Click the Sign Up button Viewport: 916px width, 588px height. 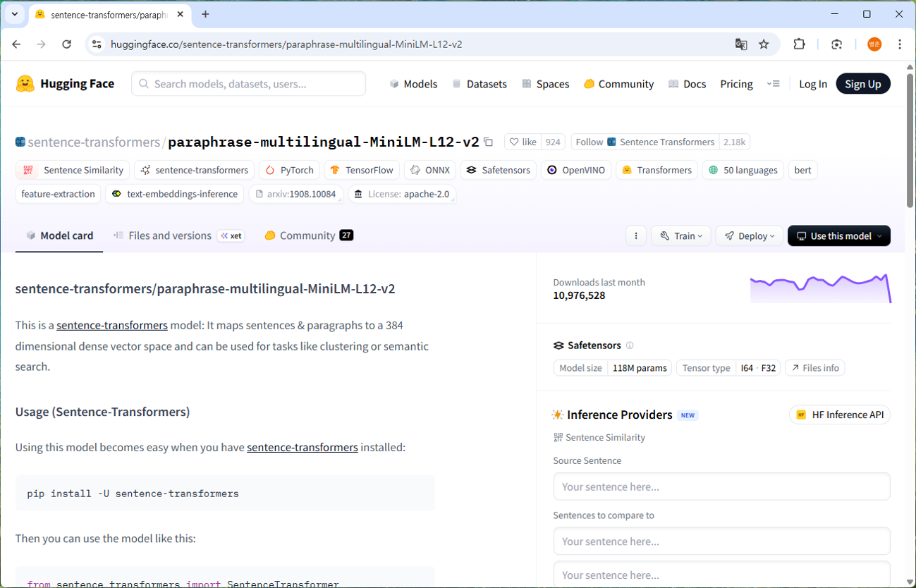(x=863, y=84)
